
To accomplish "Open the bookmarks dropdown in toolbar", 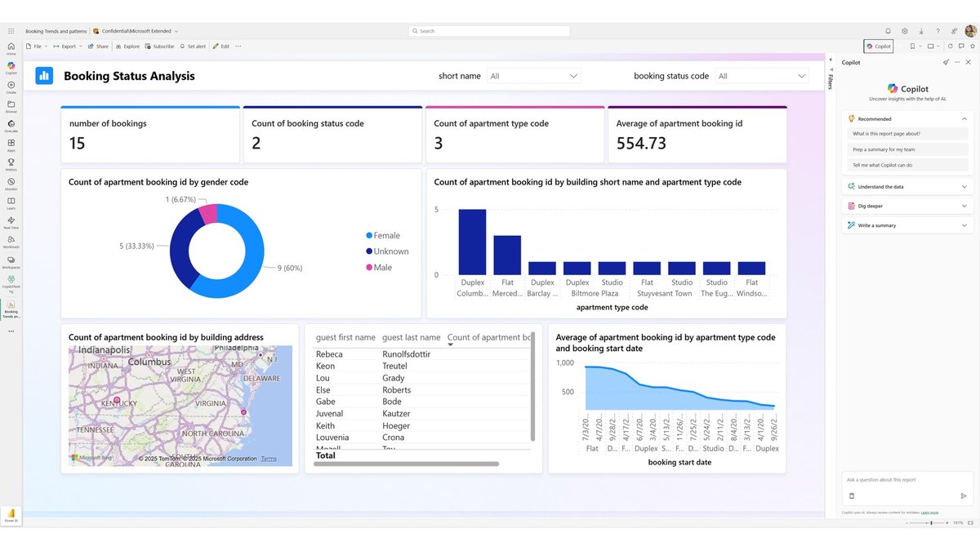I will point(915,47).
